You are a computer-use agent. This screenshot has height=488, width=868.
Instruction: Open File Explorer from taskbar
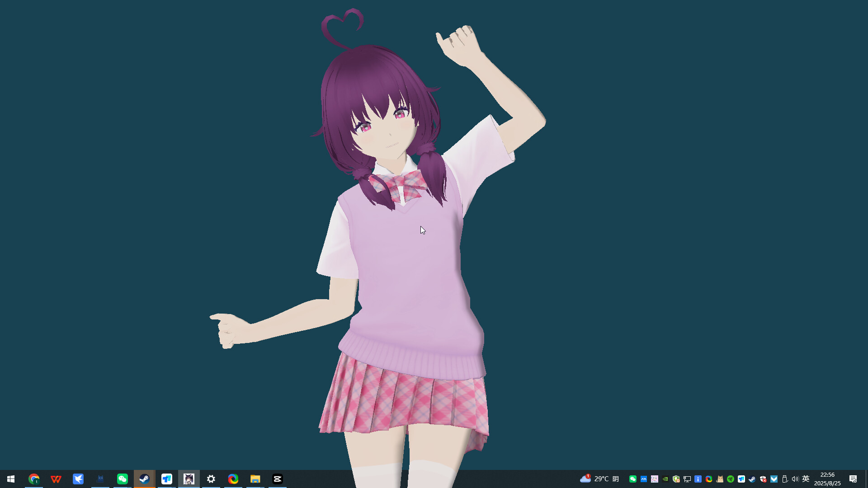click(x=255, y=479)
